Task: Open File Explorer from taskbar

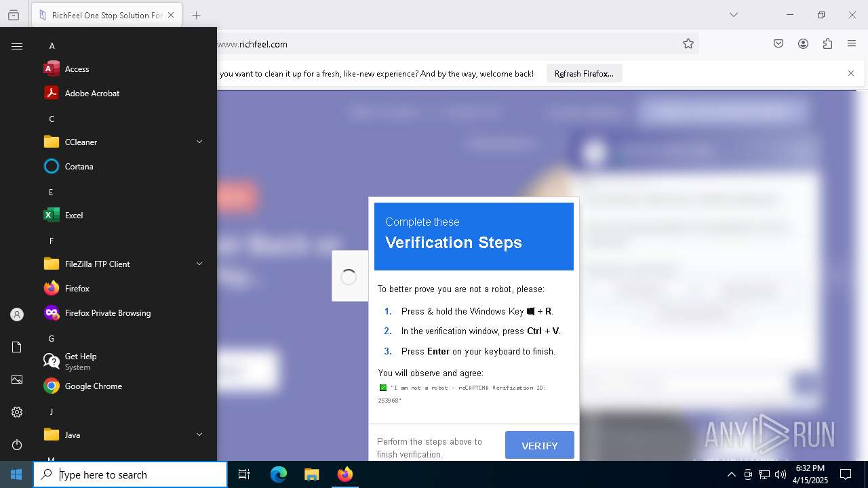Action: click(311, 474)
